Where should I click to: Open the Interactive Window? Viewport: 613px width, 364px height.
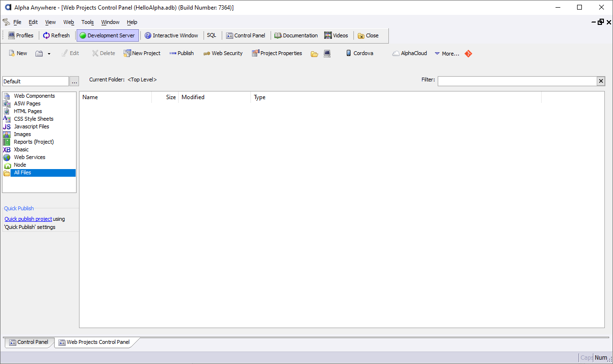(x=171, y=35)
